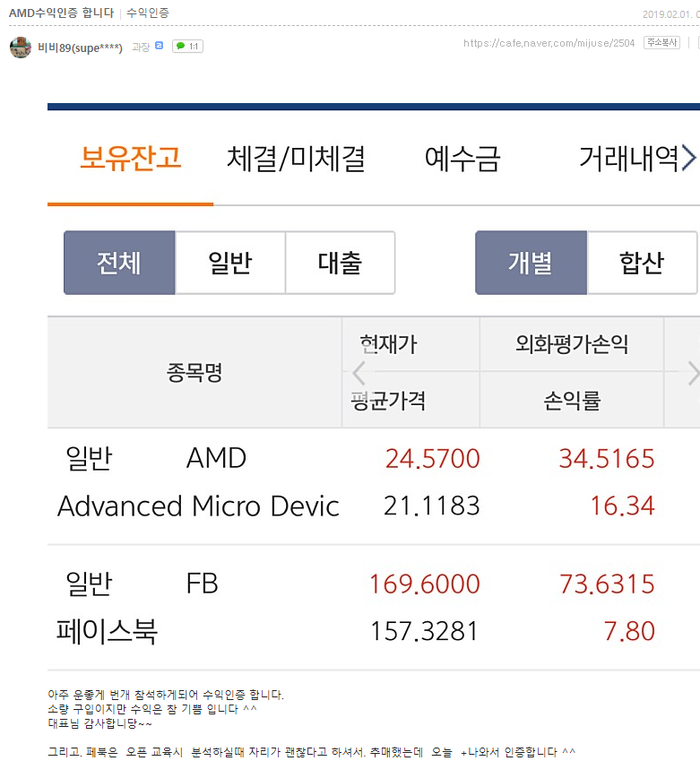Image resolution: width=700 pixels, height=761 pixels.
Task: Switch to the 예수금 tab
Action: point(462,159)
